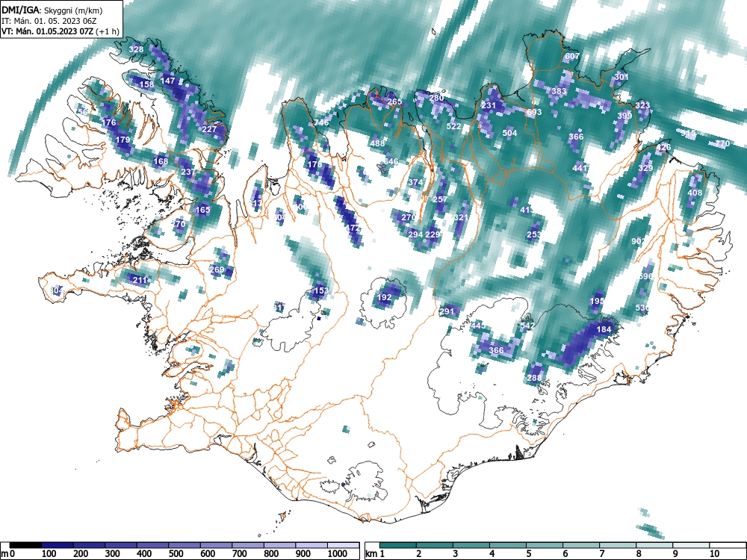Click the visibility value '291' on the map
747x560 pixels.
[447, 311]
